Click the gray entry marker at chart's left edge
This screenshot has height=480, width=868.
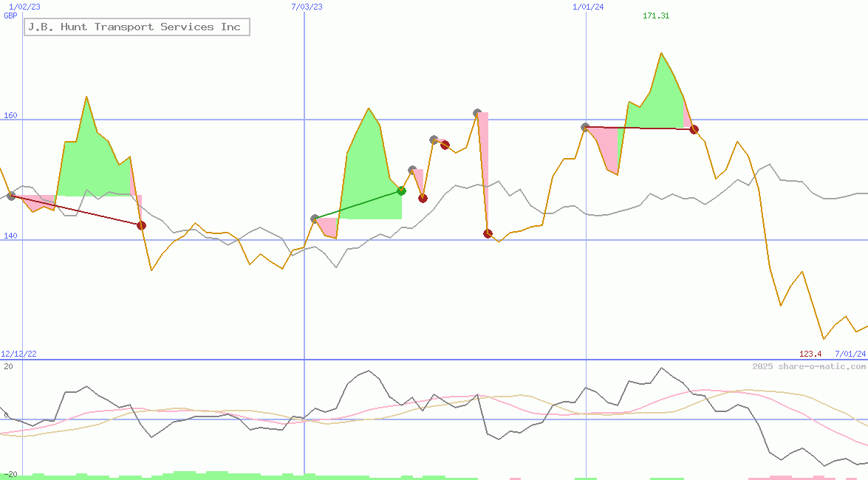click(11, 196)
